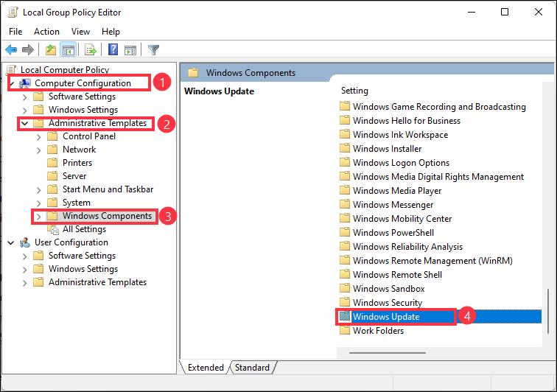Select Windows Components in the tree

pyautogui.click(x=107, y=216)
